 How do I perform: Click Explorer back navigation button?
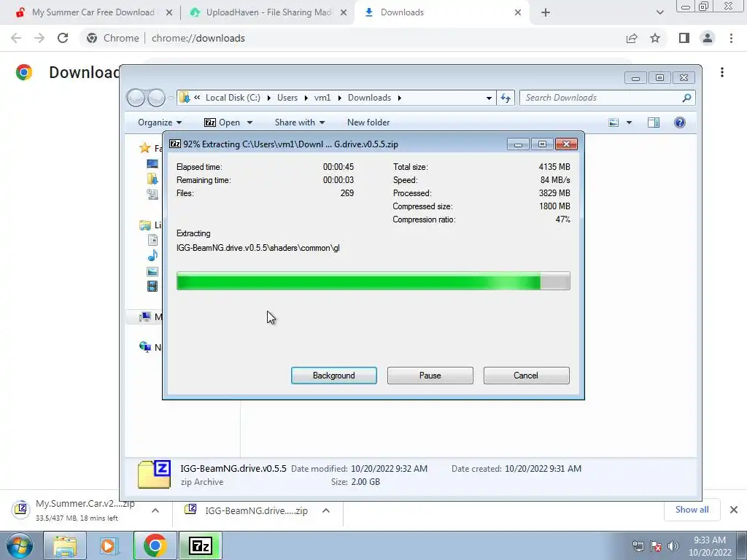click(x=136, y=98)
